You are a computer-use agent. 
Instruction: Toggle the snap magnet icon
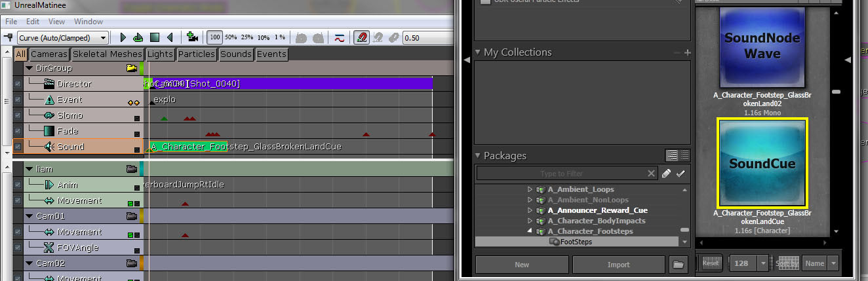tap(361, 38)
